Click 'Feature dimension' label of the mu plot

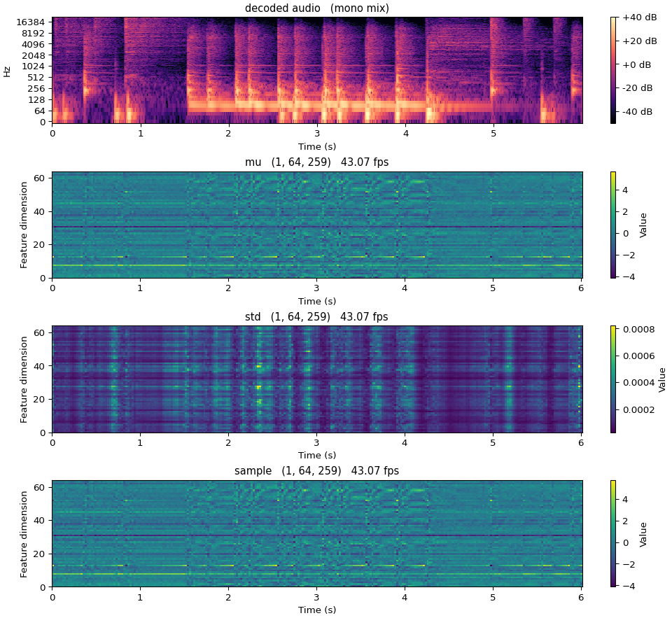[24, 225]
